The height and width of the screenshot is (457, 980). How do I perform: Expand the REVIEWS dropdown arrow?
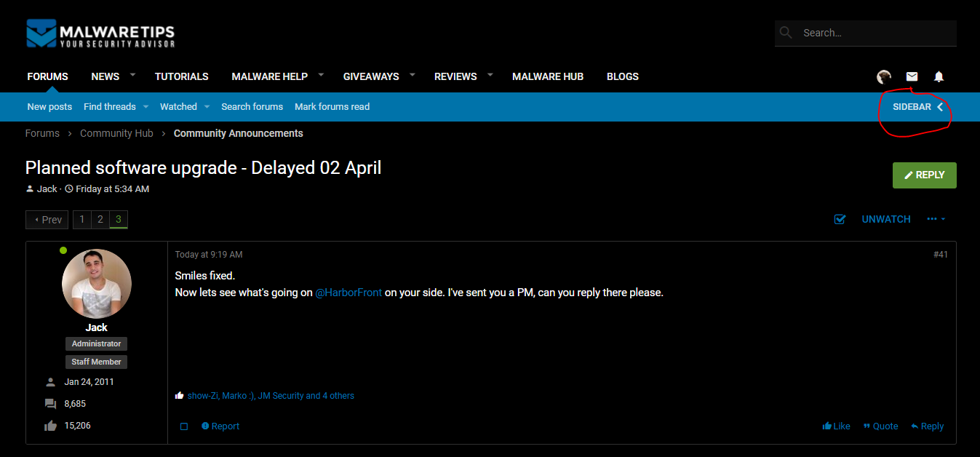pos(490,75)
